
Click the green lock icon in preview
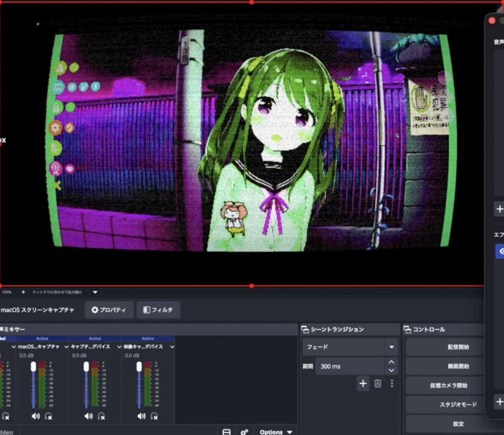click(x=56, y=107)
